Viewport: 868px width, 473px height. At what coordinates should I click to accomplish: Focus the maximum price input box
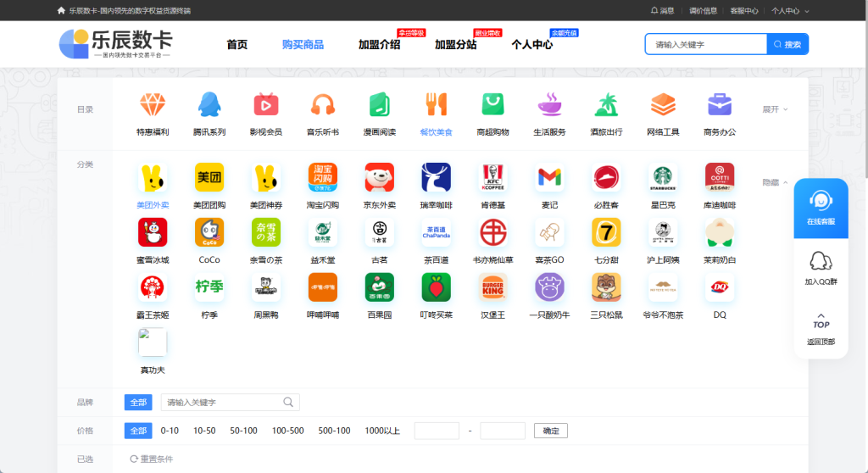[503, 431]
